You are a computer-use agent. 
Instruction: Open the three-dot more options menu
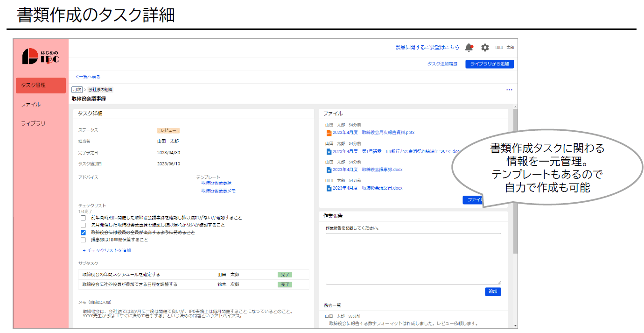(x=509, y=90)
